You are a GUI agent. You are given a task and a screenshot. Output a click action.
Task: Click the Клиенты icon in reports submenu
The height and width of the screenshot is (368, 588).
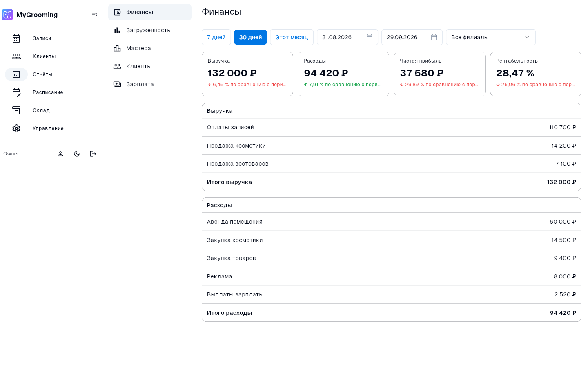[117, 66]
